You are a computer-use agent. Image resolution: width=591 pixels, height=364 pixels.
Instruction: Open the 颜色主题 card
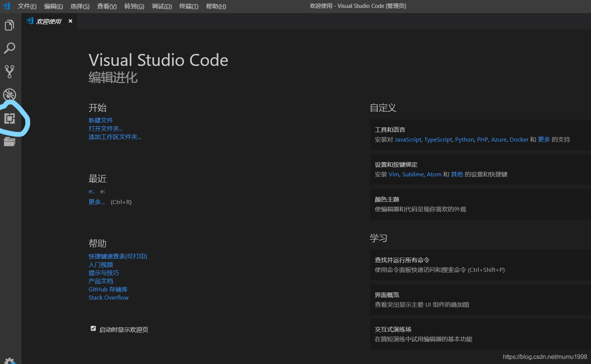click(x=480, y=204)
